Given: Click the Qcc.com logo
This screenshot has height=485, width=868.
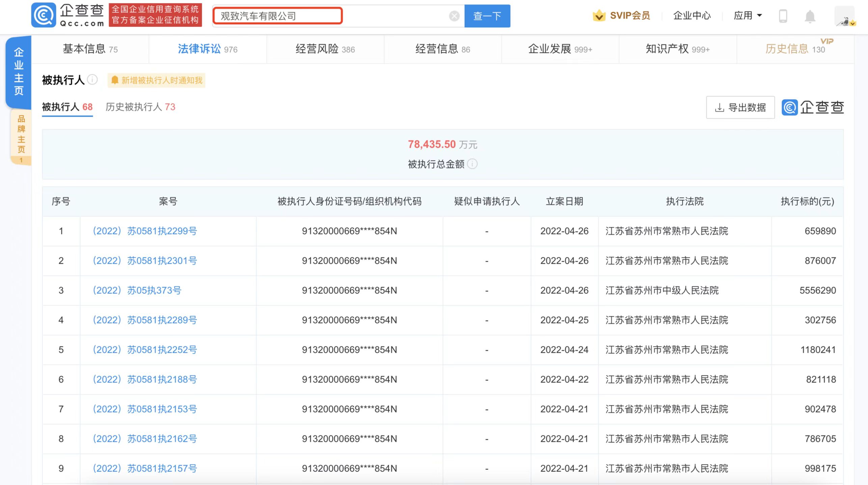Looking at the screenshot, I should coord(67,15).
